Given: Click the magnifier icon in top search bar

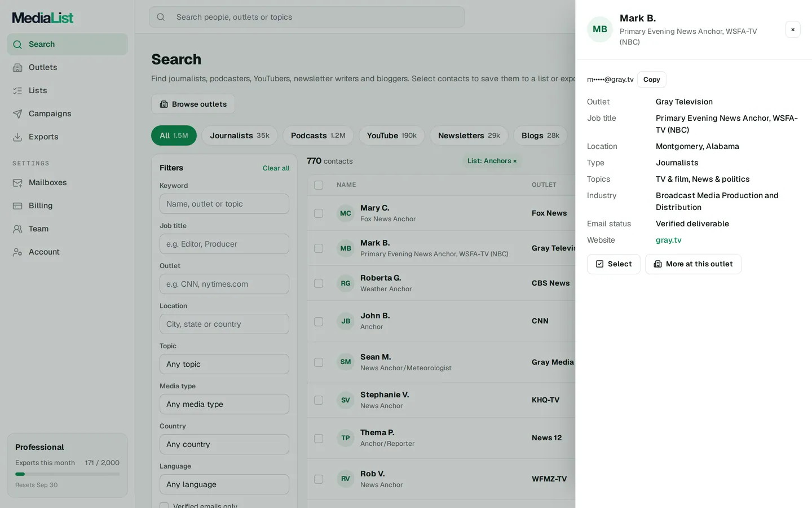Looking at the screenshot, I should [161, 17].
